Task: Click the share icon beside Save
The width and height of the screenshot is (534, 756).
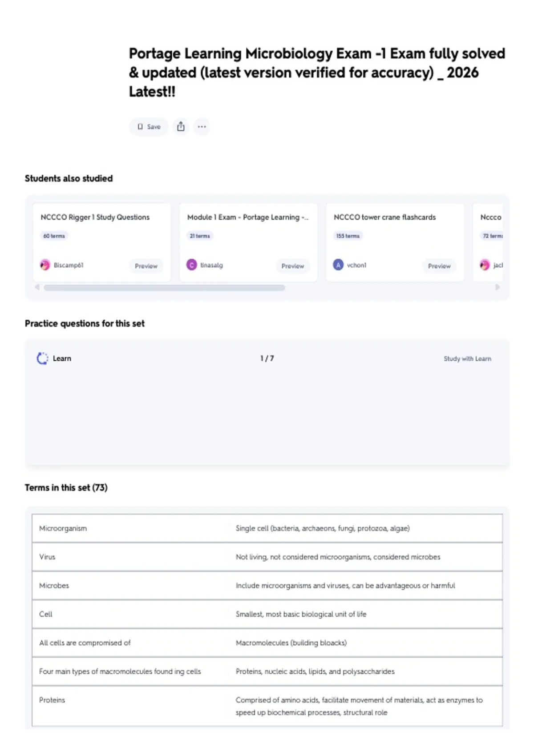Action: click(181, 127)
